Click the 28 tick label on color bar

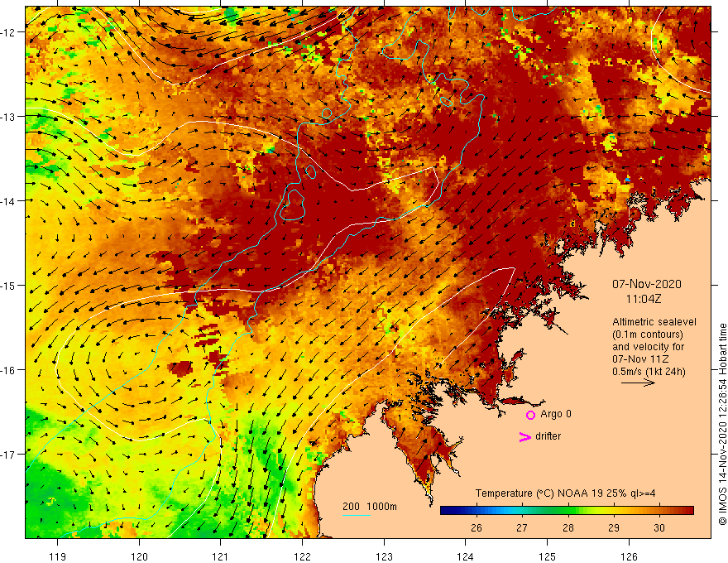tap(568, 527)
